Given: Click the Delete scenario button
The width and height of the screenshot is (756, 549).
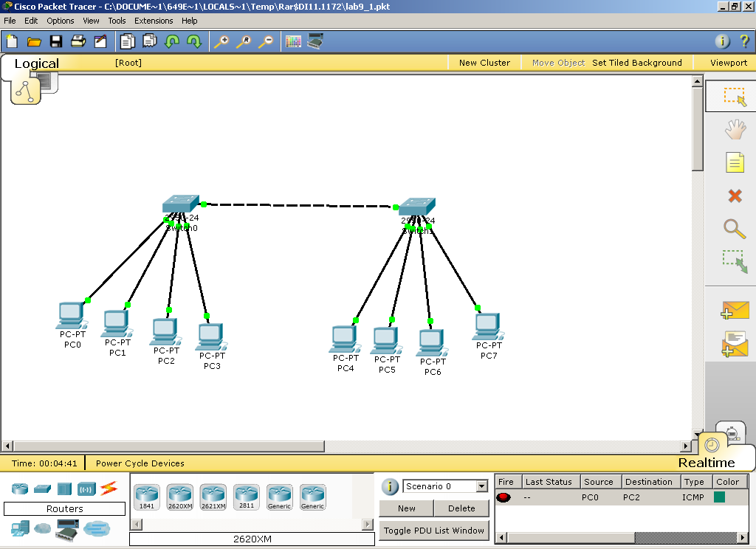Looking at the screenshot, I should pyautogui.click(x=461, y=508).
